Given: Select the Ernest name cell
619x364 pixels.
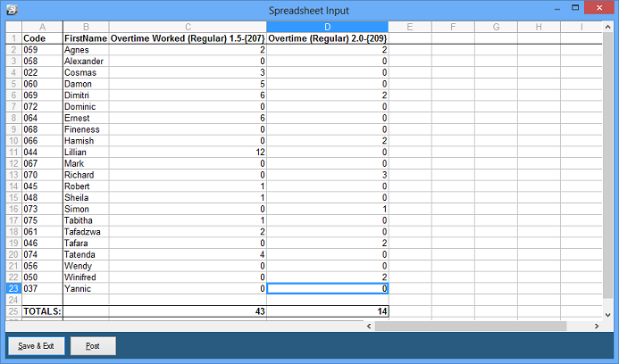Looking at the screenshot, I should coord(86,118).
